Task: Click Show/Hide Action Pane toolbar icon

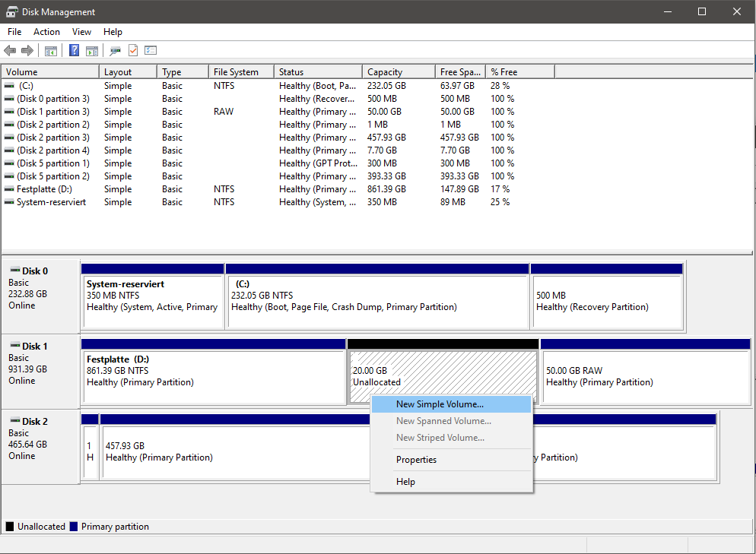Action: 92,51
